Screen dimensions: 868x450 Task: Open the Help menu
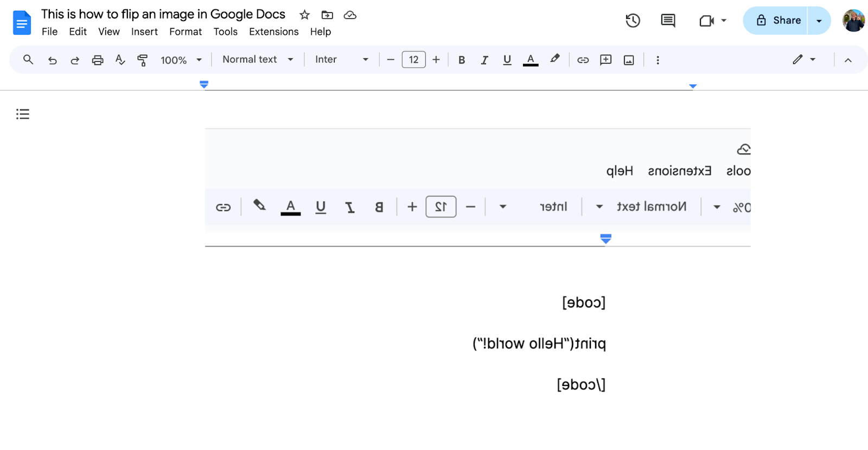(x=321, y=31)
